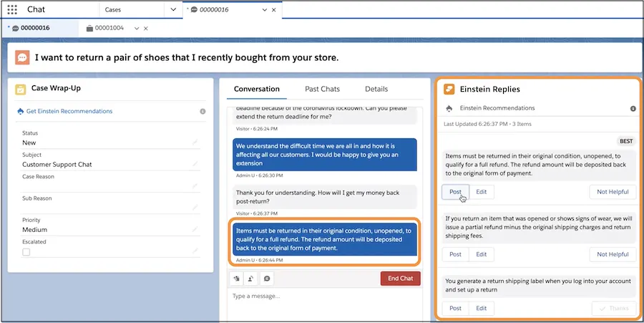Click the chat bubble icon in message toolbar
The height and width of the screenshot is (323, 644).
267,279
